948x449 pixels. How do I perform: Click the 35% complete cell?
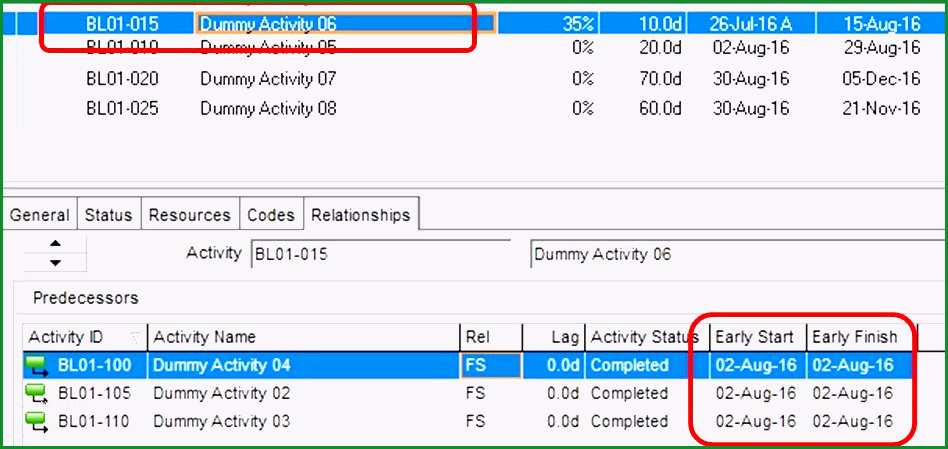[578, 24]
